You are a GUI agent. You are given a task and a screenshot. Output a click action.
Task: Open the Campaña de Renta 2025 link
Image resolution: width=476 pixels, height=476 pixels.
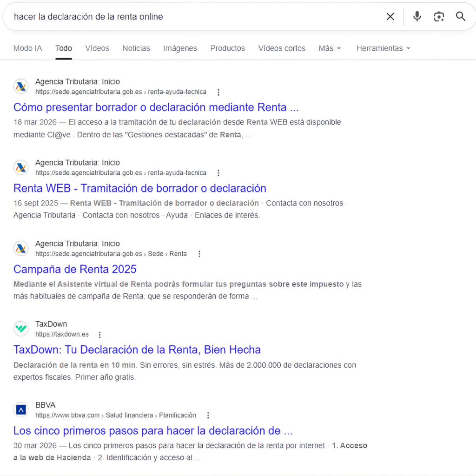[75, 269]
